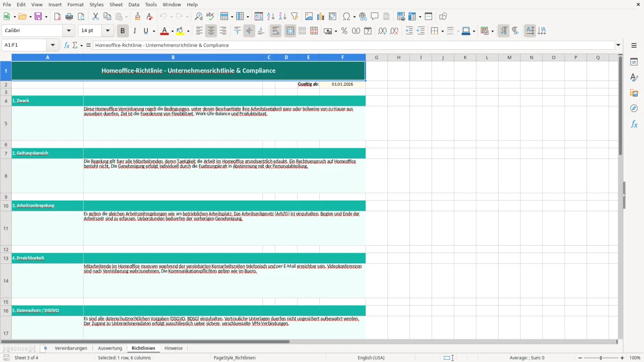
Task: Insert an image
Action: (309, 17)
